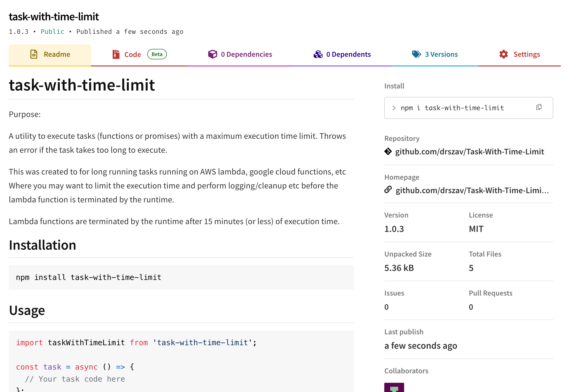Click the Readme document icon
579x392 pixels.
click(x=34, y=54)
